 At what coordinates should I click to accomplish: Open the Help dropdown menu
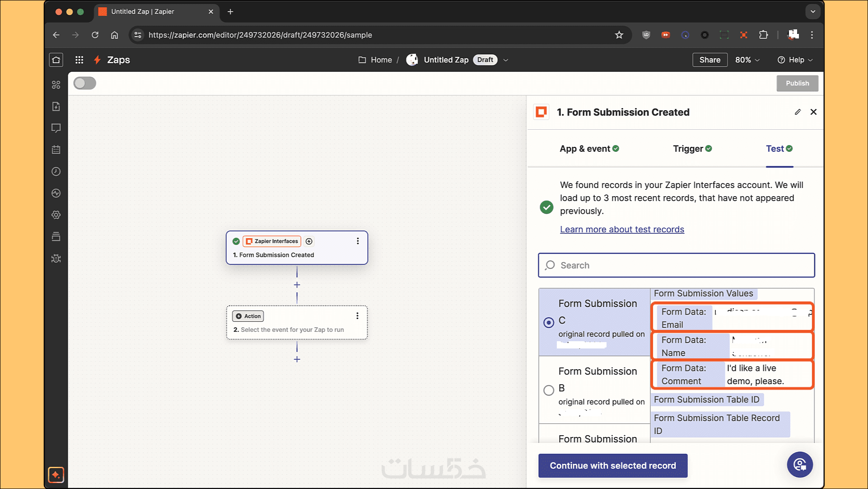795,60
